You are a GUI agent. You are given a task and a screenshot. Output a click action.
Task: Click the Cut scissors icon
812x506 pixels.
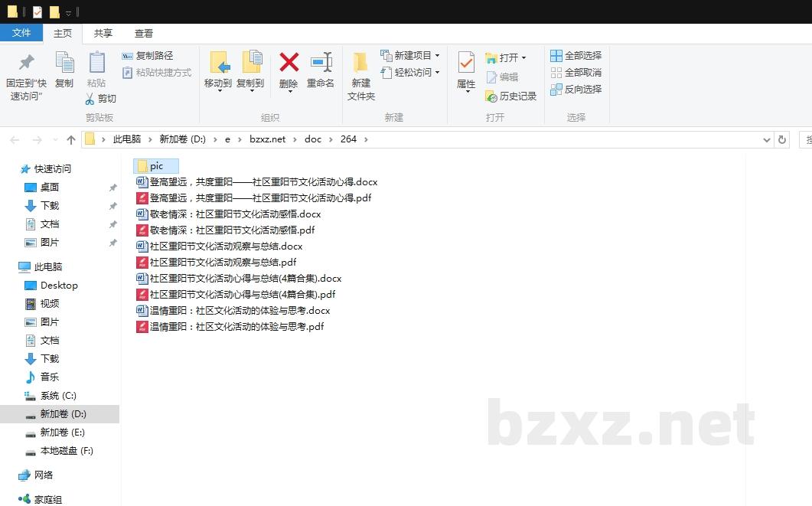(90, 99)
